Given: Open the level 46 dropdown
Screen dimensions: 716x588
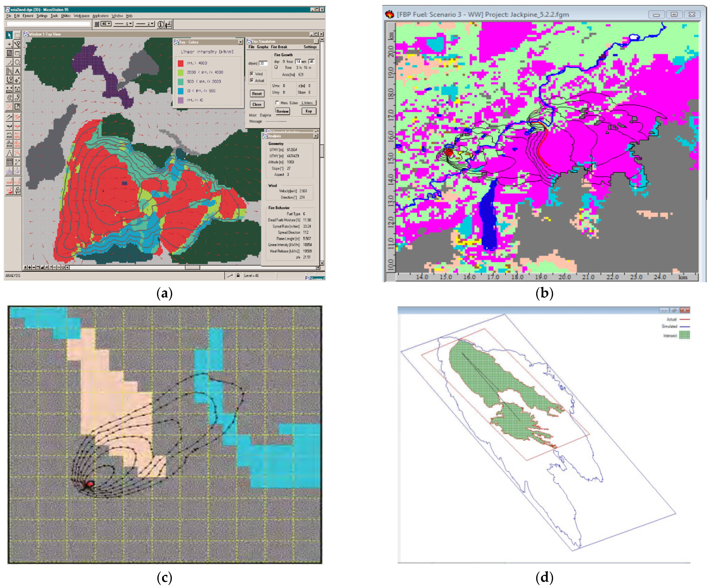Looking at the screenshot, I should pos(106,24).
